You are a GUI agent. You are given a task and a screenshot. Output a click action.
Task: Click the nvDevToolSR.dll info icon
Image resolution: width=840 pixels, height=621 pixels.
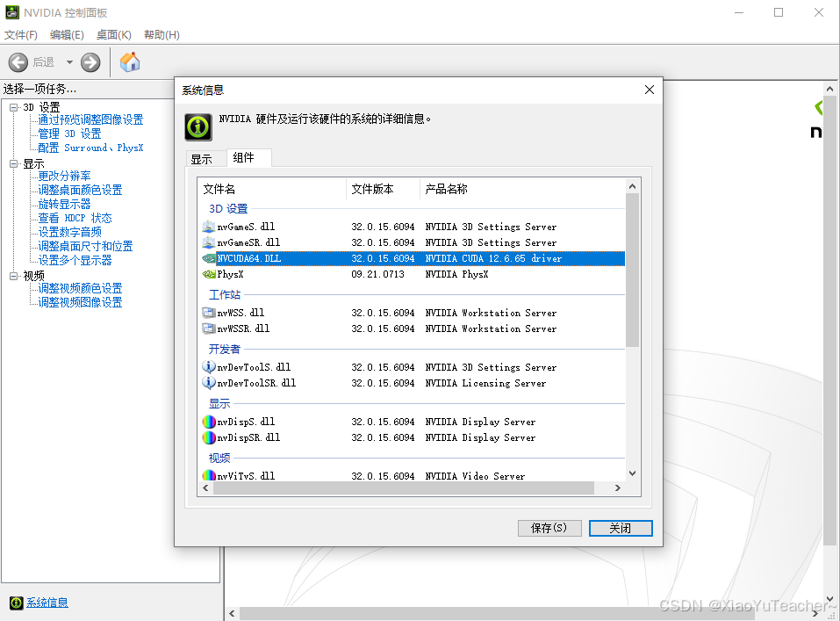(208, 383)
